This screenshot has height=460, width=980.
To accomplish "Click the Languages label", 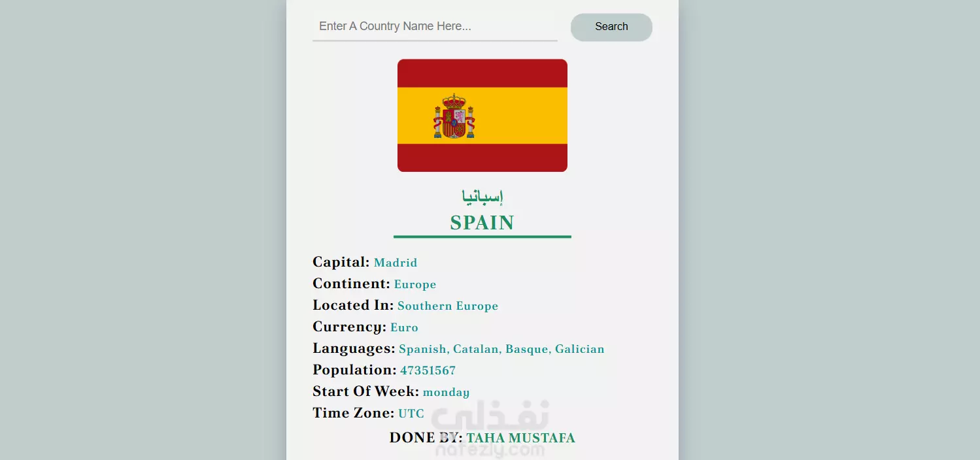I will click(354, 348).
